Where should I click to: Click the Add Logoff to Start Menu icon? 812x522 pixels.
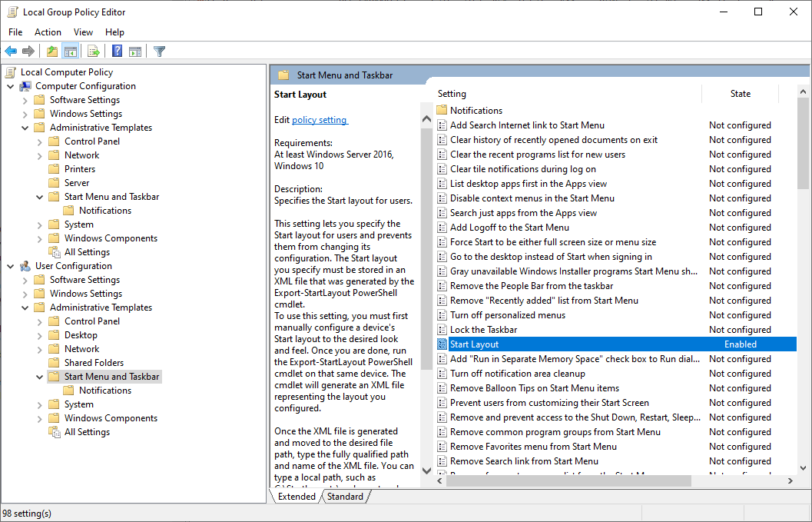coord(442,228)
